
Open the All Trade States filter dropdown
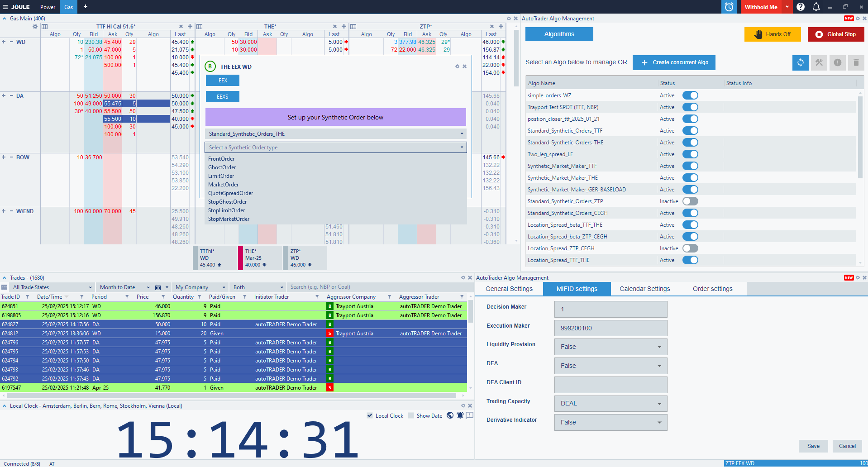[x=52, y=287]
